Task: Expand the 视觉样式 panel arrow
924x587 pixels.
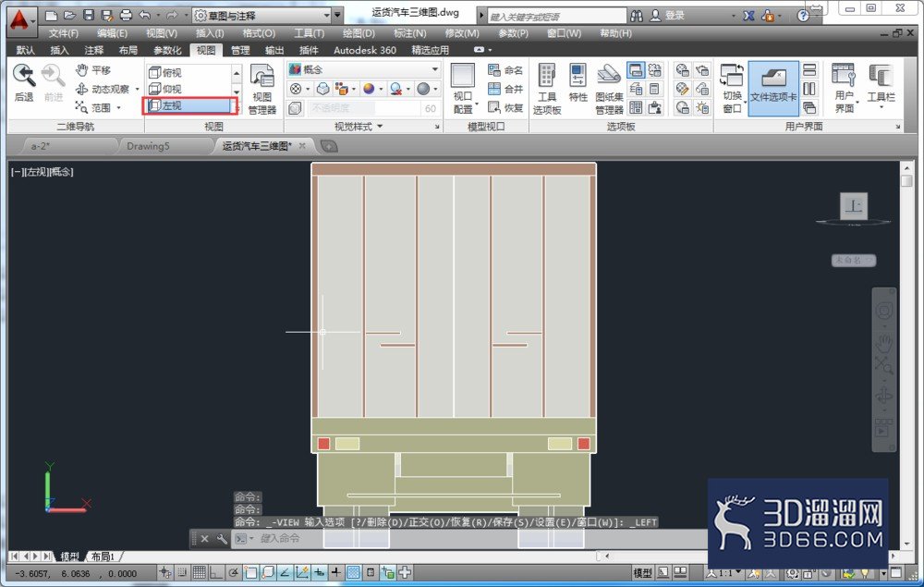Action: tap(380, 126)
